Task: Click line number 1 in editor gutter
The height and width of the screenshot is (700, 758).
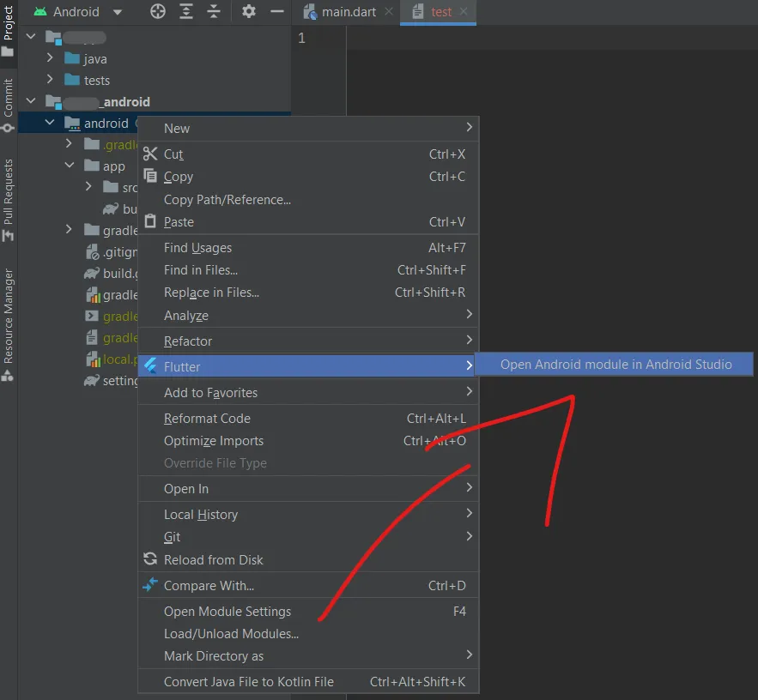Action: pos(301,38)
